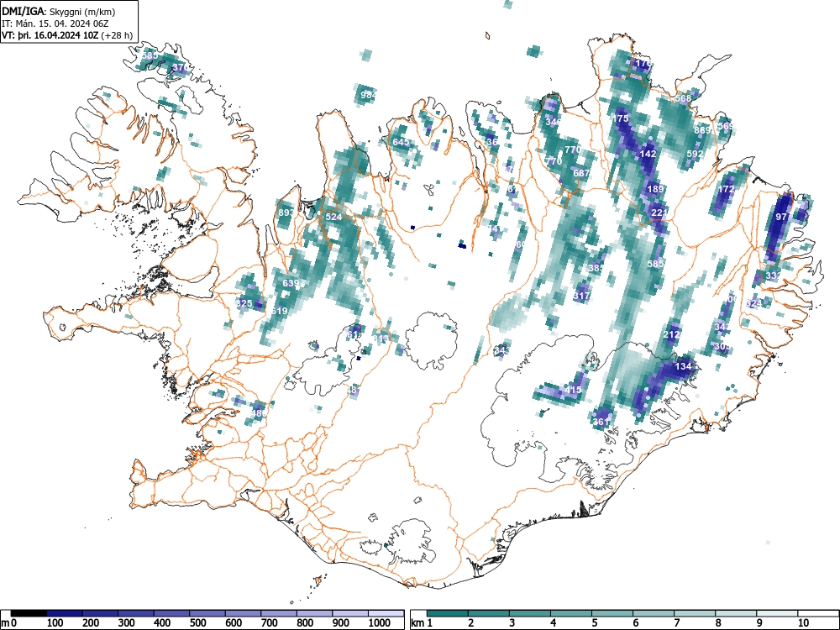Image resolution: width=840 pixels, height=630 pixels.
Task: Click the light legend swatch between 8 and 9 km
Action: [x=736, y=613]
